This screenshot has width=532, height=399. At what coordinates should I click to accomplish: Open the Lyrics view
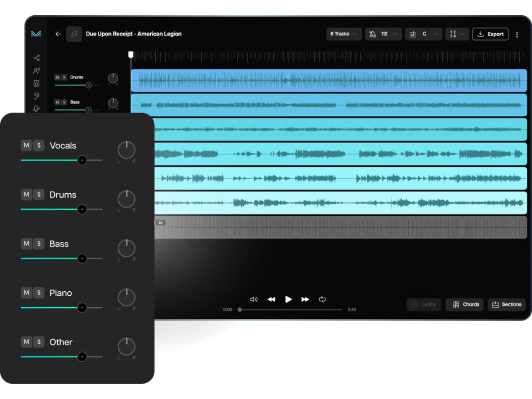coord(424,305)
